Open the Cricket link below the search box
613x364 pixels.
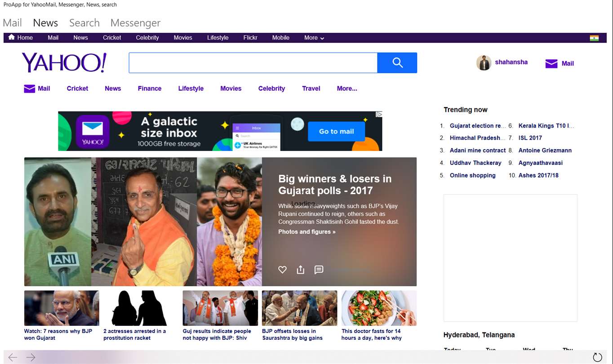pos(77,89)
